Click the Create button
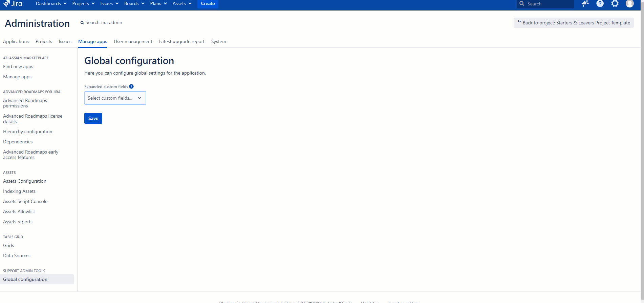 (x=208, y=4)
